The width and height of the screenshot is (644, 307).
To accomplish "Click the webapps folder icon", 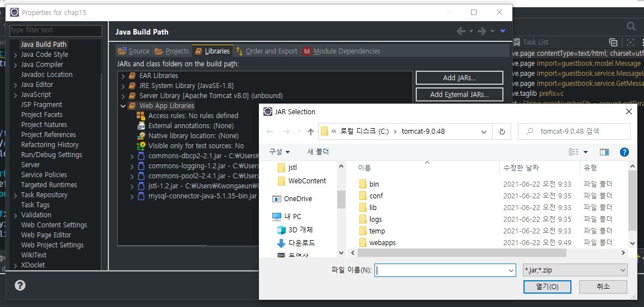I will click(x=363, y=243).
